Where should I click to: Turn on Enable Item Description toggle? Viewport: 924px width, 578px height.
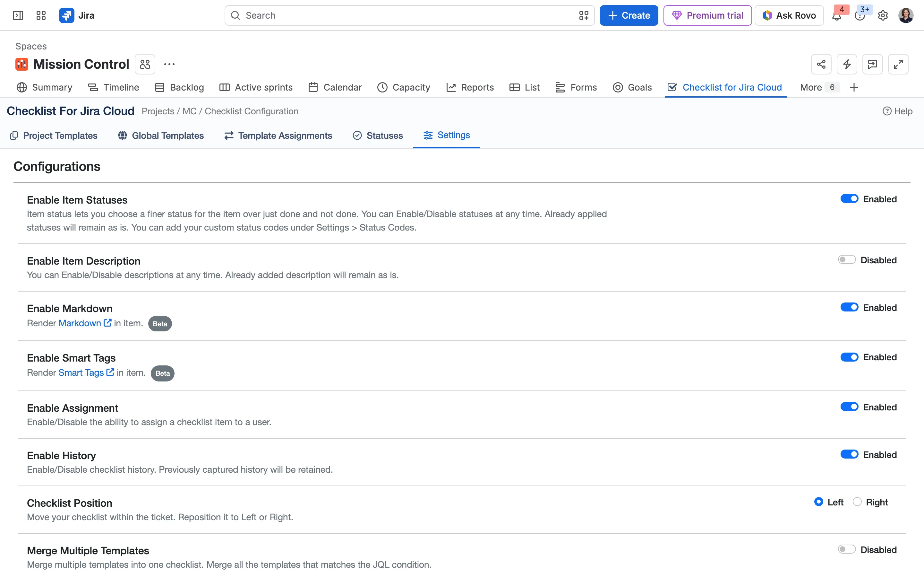(846, 260)
